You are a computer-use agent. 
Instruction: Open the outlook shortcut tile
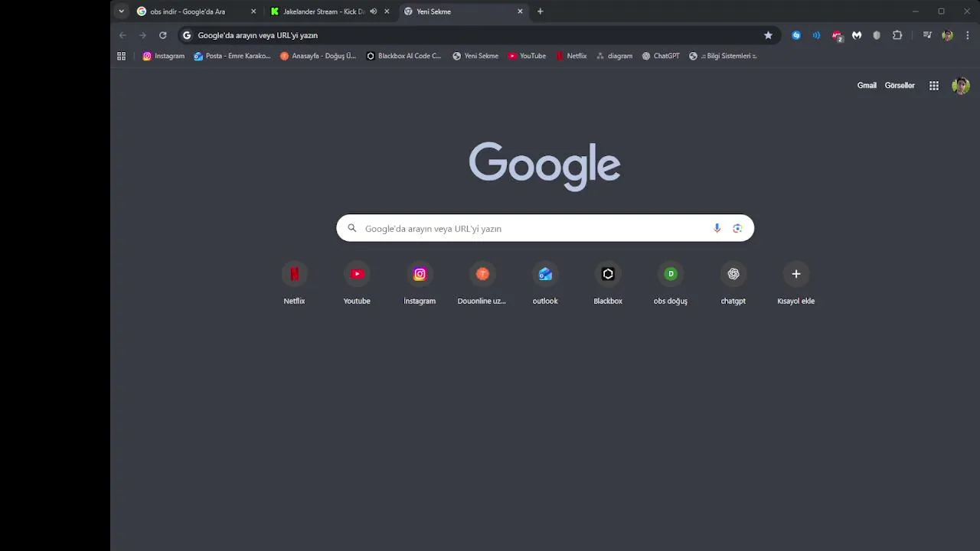click(x=545, y=284)
